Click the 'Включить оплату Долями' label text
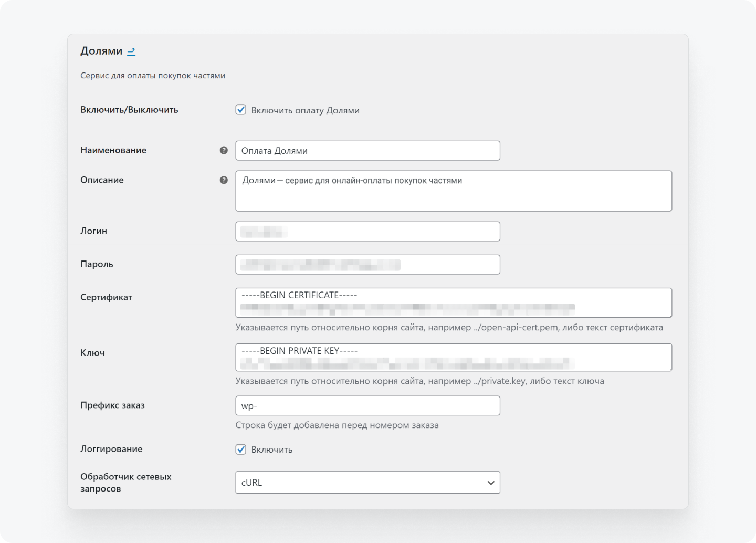The image size is (756, 543). 305,110
